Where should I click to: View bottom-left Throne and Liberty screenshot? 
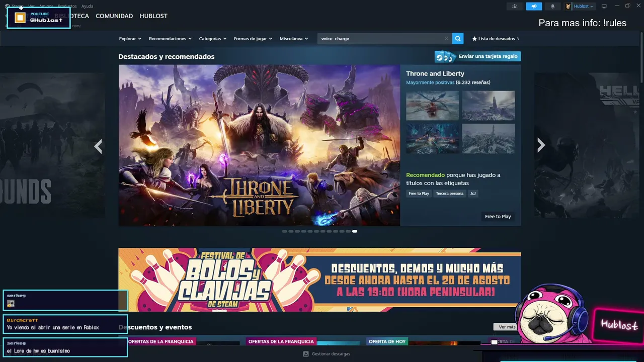[433, 139]
